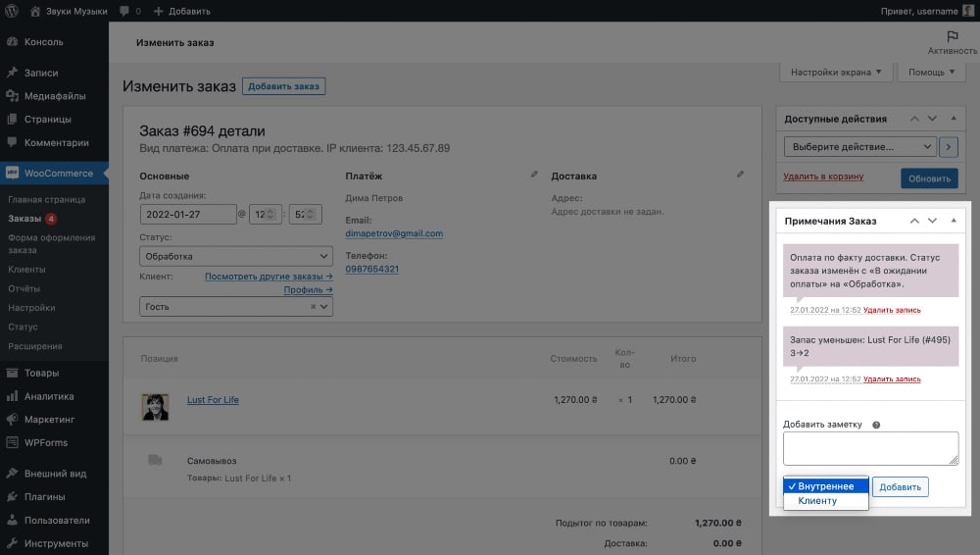Open Lust For Life product link

[x=213, y=400]
